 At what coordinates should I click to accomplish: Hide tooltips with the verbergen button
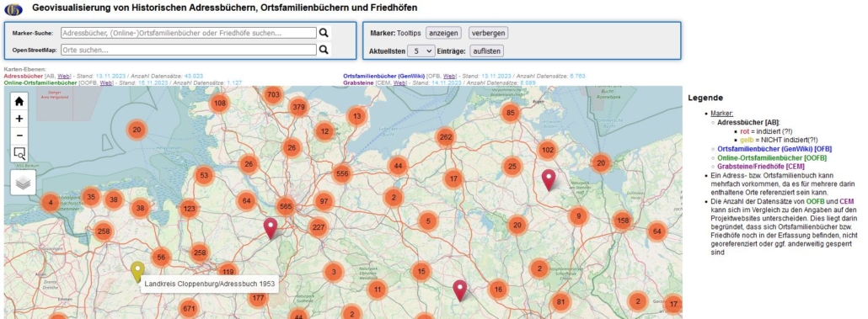(488, 33)
